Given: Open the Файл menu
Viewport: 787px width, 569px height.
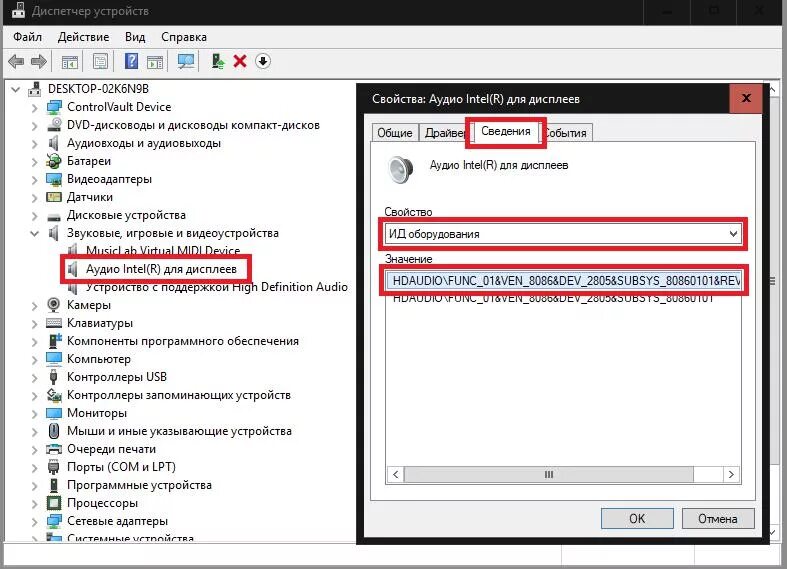Looking at the screenshot, I should coord(28,37).
